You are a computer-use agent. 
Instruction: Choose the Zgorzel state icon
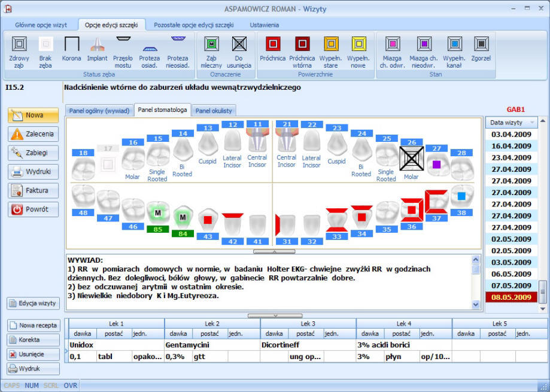(x=481, y=44)
